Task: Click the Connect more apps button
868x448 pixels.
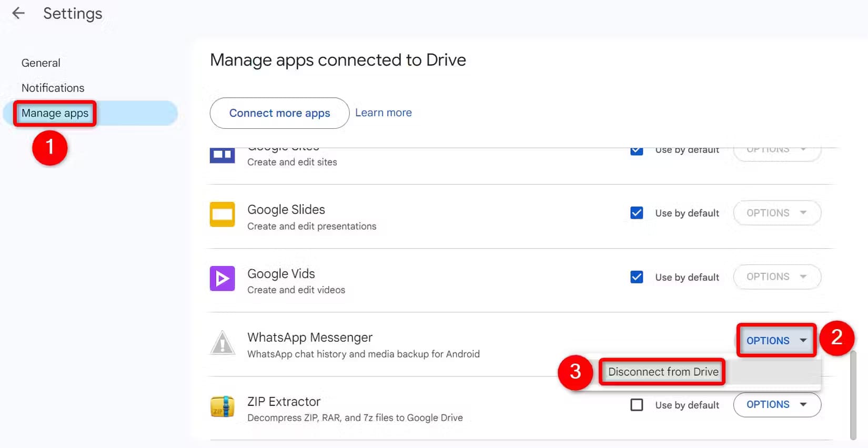Action: 279,113
